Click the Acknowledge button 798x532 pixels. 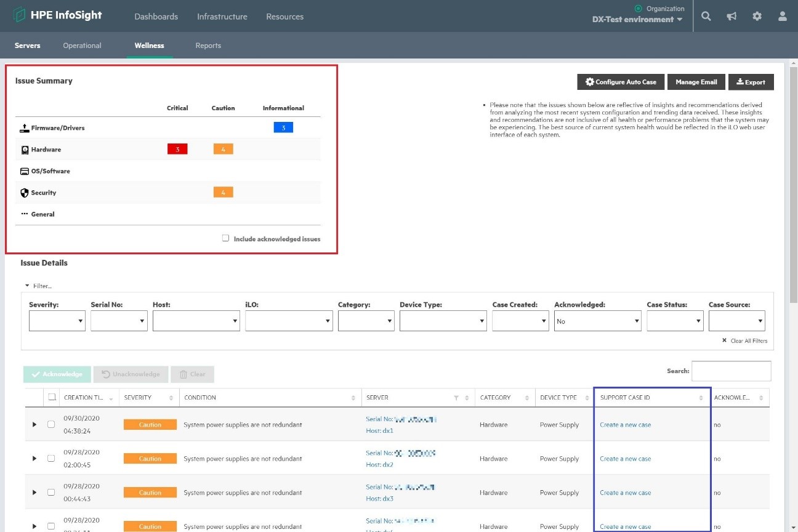pyautogui.click(x=57, y=374)
